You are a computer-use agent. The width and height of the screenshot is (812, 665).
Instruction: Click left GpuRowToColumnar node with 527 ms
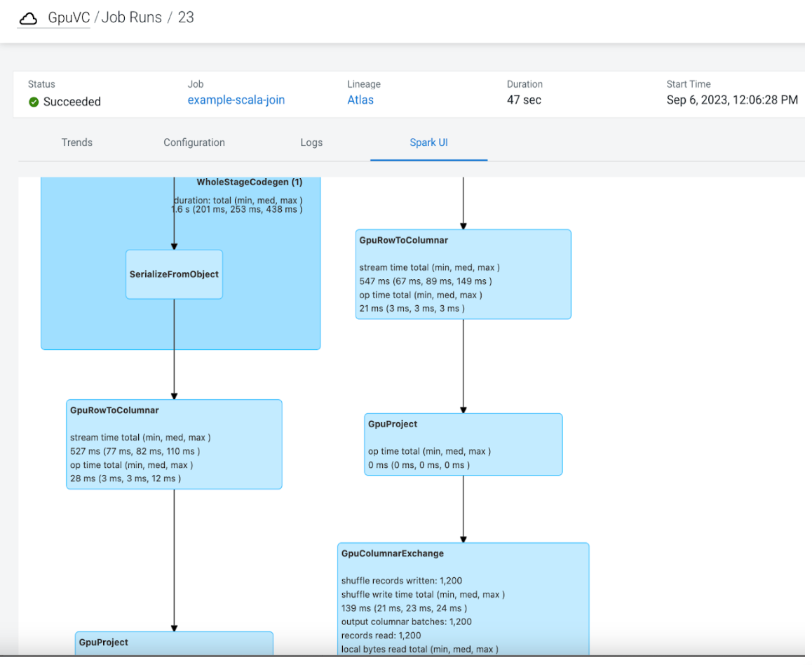tap(174, 444)
